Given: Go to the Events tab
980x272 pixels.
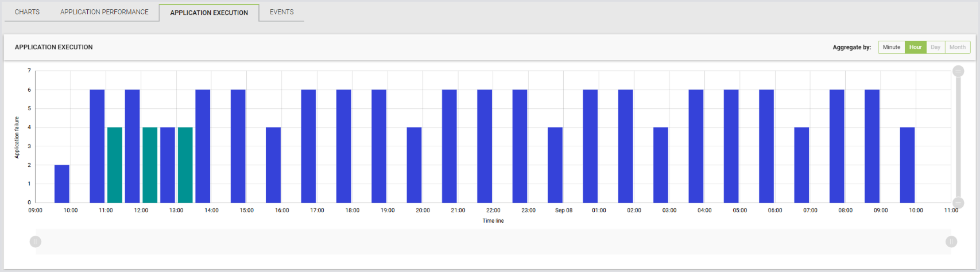Looking at the screenshot, I should [281, 12].
